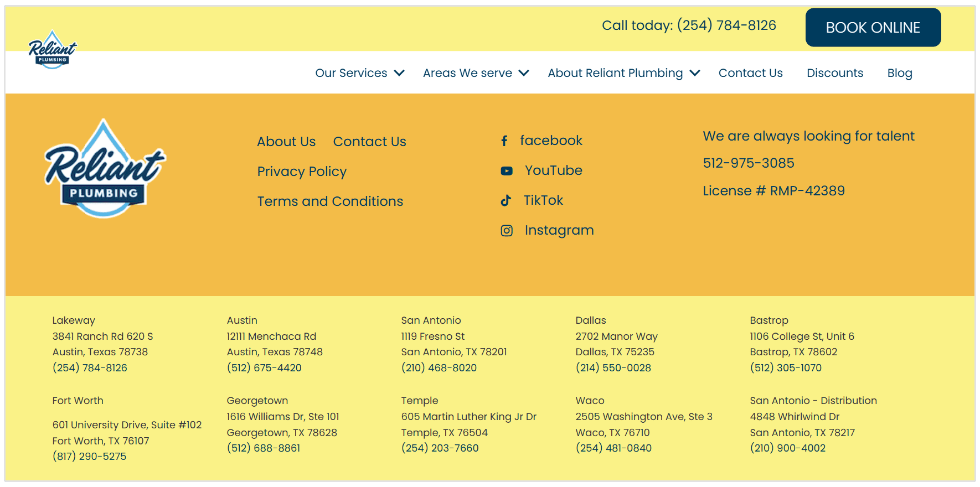The height and width of the screenshot is (487, 980).
Task: Click the Instagram camera icon
Action: [506, 231]
